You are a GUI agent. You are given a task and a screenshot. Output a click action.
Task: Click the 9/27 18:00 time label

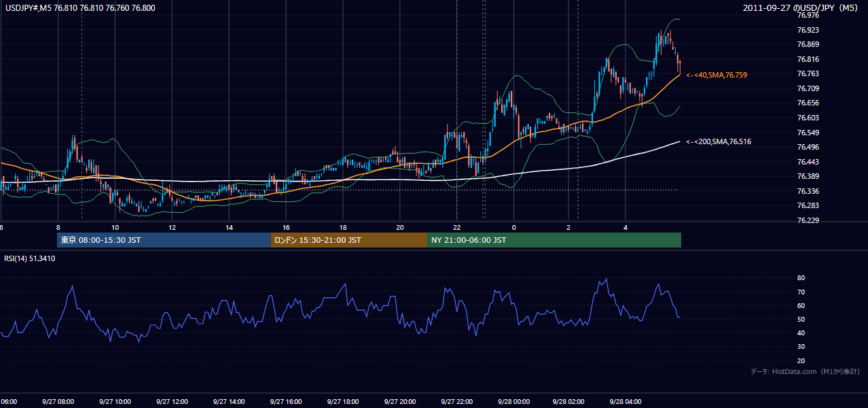(x=343, y=401)
